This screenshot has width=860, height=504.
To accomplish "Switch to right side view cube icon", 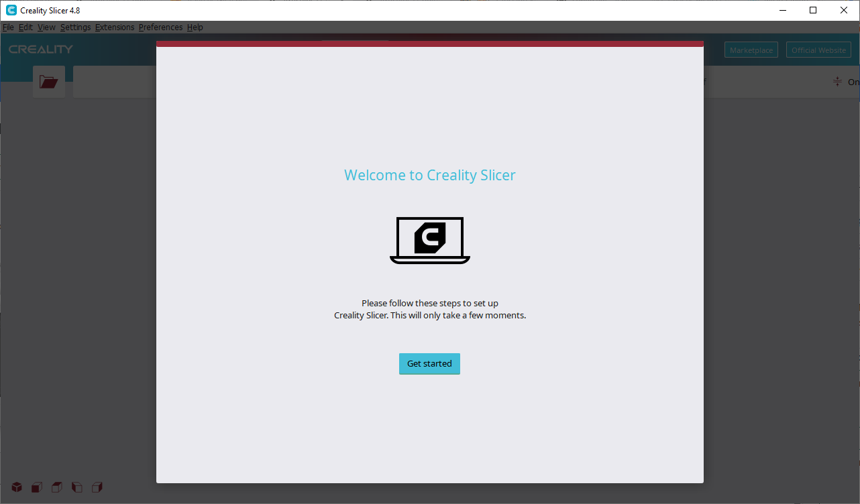I will click(97, 487).
